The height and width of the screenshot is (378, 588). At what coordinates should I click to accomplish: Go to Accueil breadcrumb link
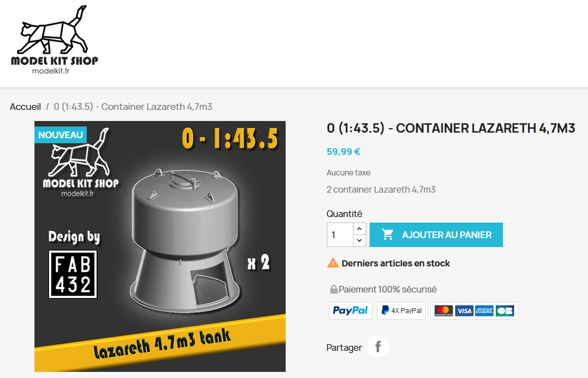(x=25, y=107)
